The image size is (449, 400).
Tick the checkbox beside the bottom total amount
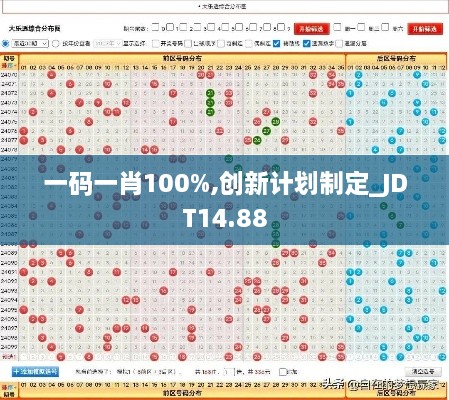[283, 371]
